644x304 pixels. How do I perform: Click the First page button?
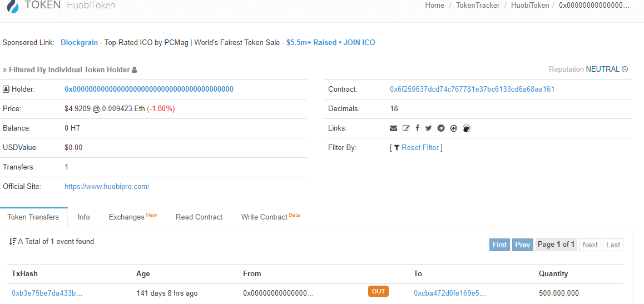(x=499, y=245)
